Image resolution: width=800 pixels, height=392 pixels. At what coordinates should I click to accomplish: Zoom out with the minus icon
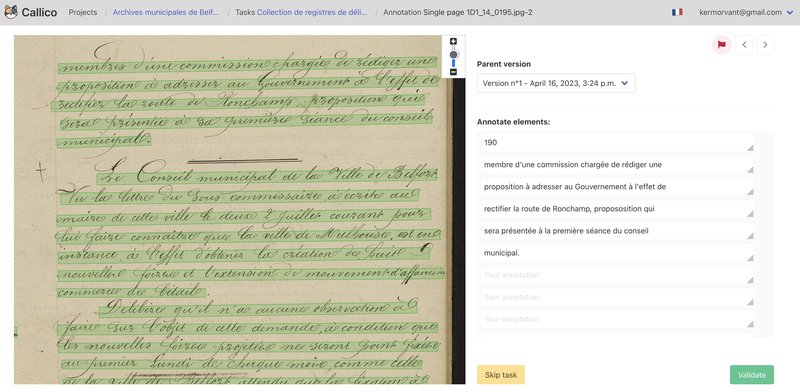[x=453, y=72]
